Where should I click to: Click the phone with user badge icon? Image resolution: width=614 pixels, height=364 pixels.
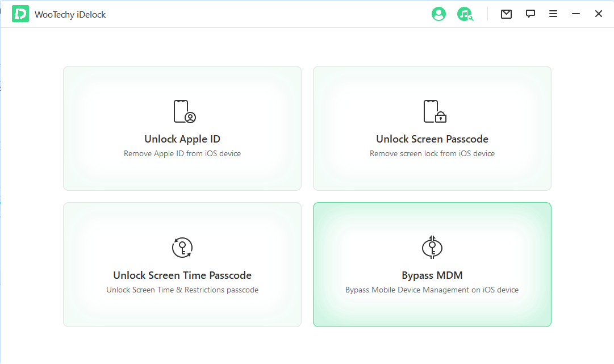click(183, 111)
